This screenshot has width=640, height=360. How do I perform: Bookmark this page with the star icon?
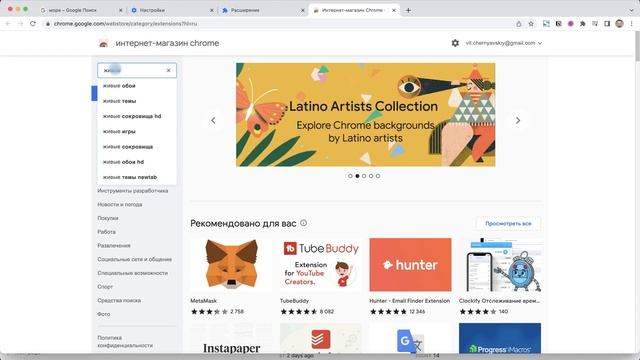click(x=531, y=24)
